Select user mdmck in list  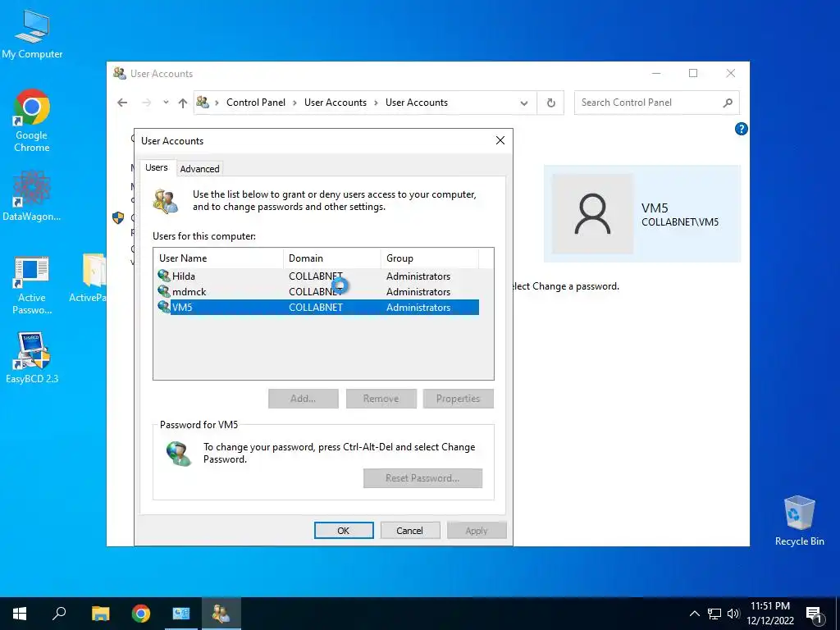pyautogui.click(x=318, y=292)
